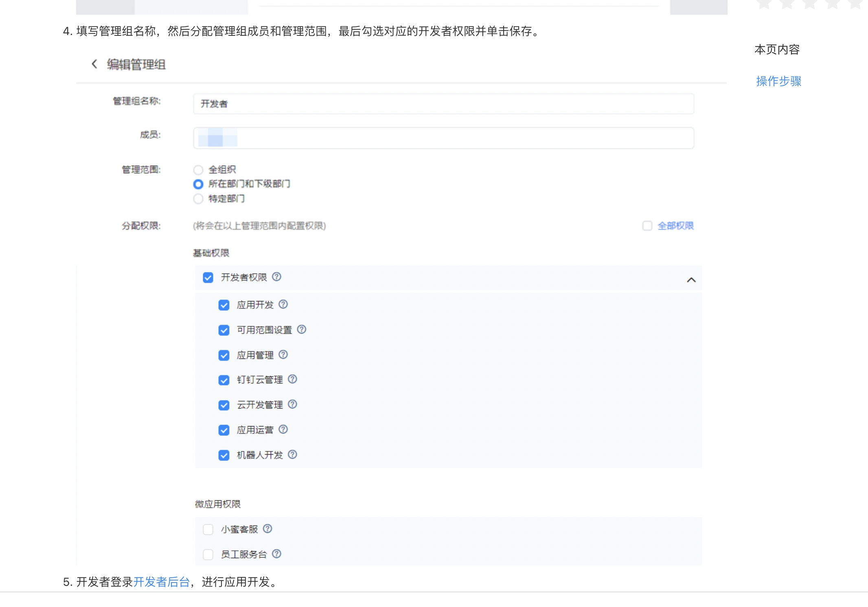The image size is (868, 607).
Task: Uncheck the 机器人开发 checkbox
Action: pyautogui.click(x=224, y=455)
